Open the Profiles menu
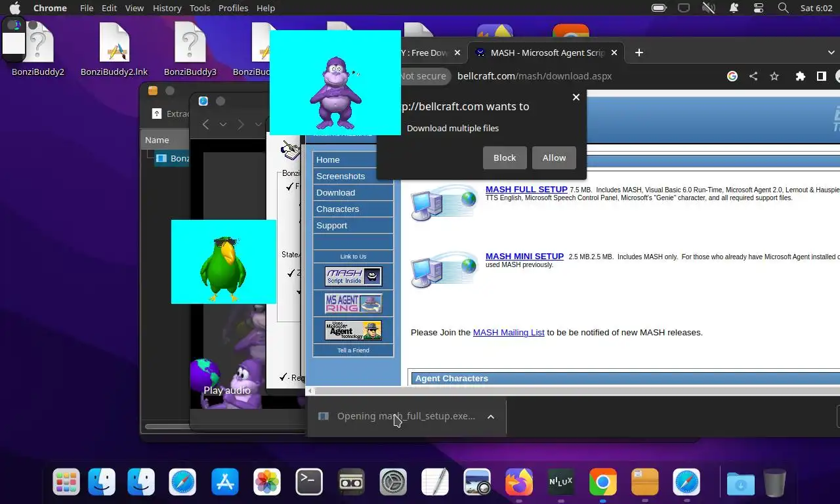The image size is (840, 504). click(233, 8)
